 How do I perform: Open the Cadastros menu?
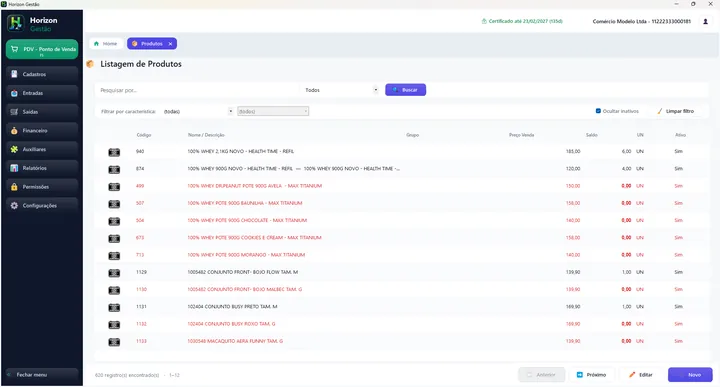pyautogui.click(x=42, y=74)
